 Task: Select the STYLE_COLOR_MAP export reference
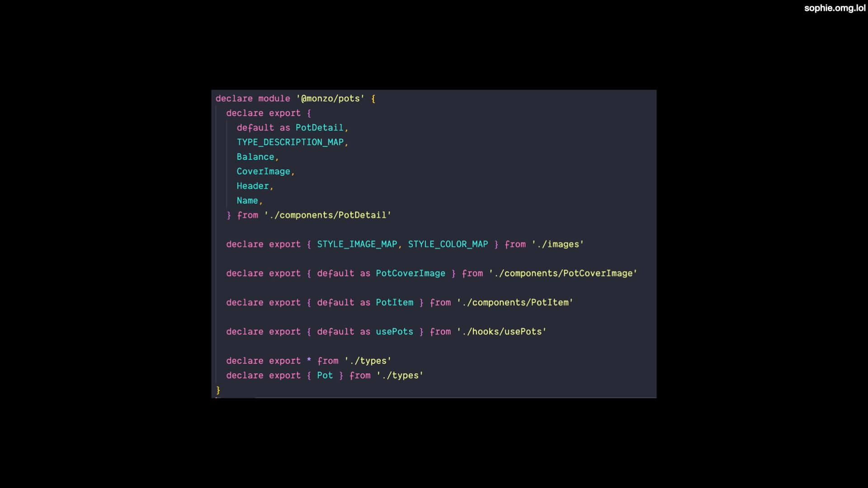click(x=448, y=244)
